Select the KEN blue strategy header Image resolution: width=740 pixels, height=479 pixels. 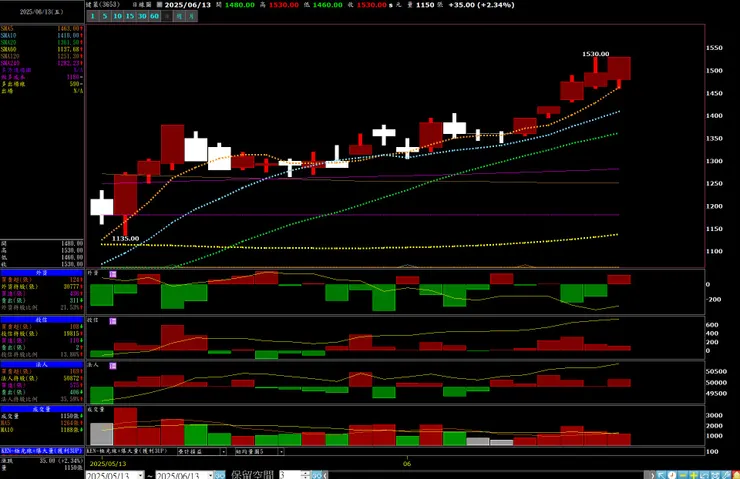42,451
